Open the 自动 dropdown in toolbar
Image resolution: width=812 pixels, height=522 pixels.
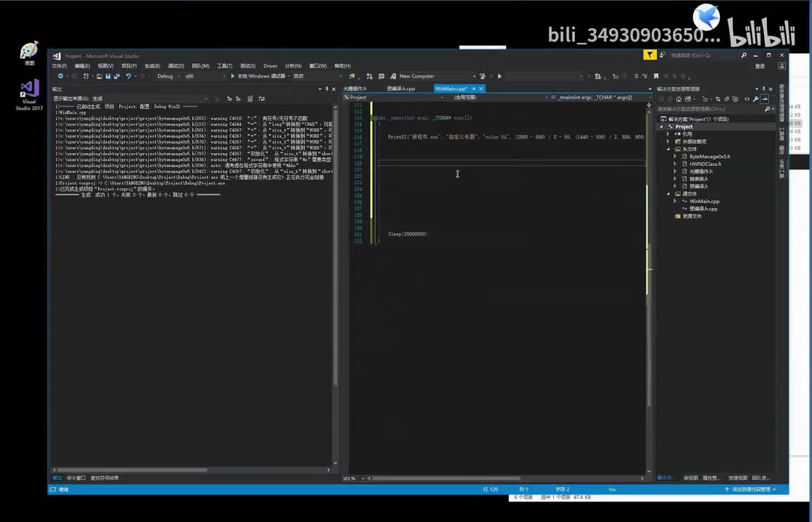(x=318, y=76)
